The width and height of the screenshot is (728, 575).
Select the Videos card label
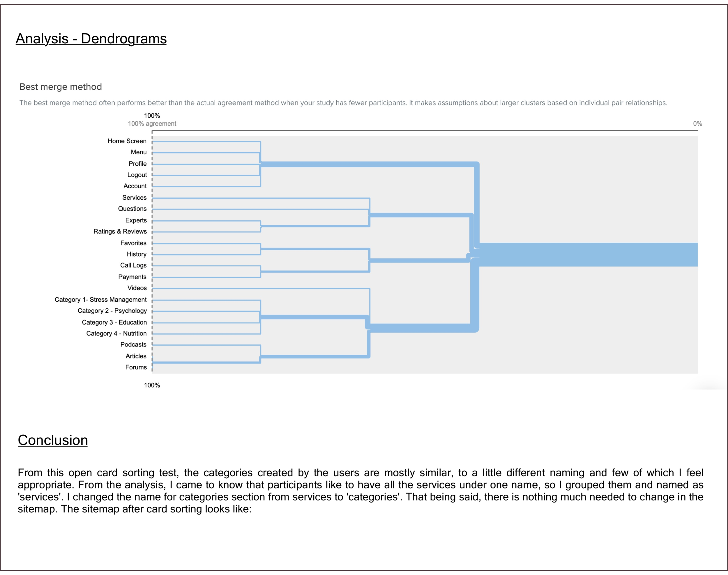click(x=137, y=288)
